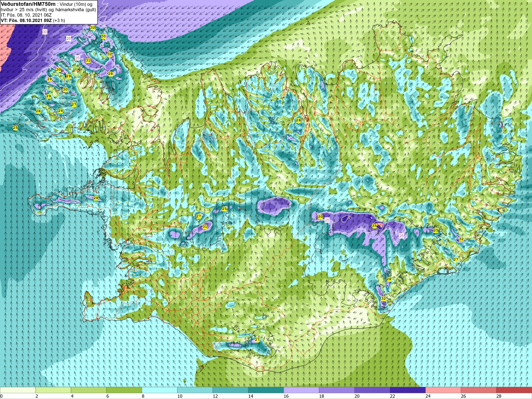
Task: Click the yellow '35' maximum gust label
Action: point(374,226)
